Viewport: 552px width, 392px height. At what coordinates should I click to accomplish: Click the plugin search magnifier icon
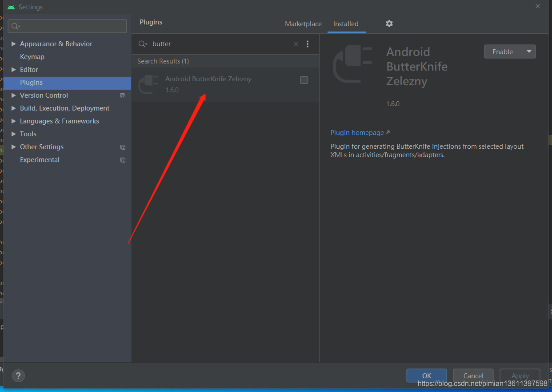pos(143,44)
